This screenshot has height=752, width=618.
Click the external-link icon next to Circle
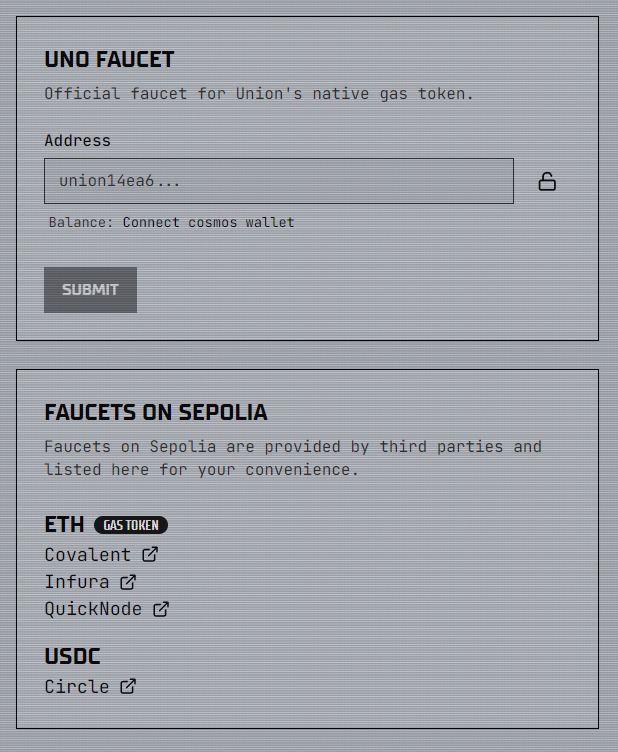coord(128,686)
